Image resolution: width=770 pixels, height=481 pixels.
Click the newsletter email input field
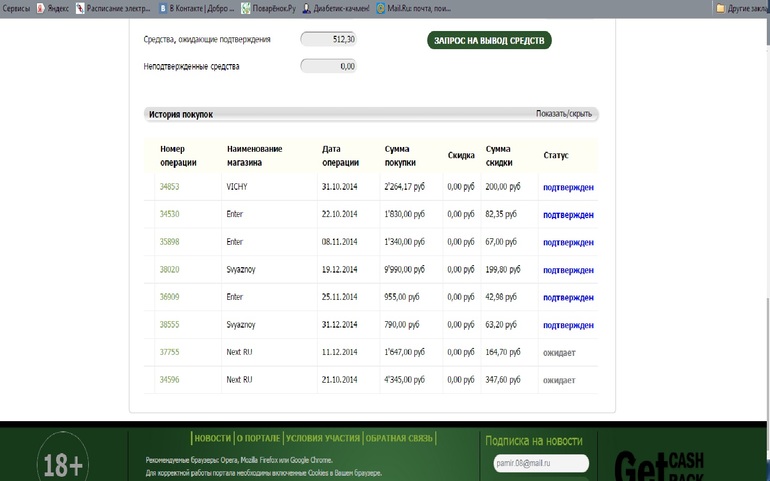coord(539,463)
